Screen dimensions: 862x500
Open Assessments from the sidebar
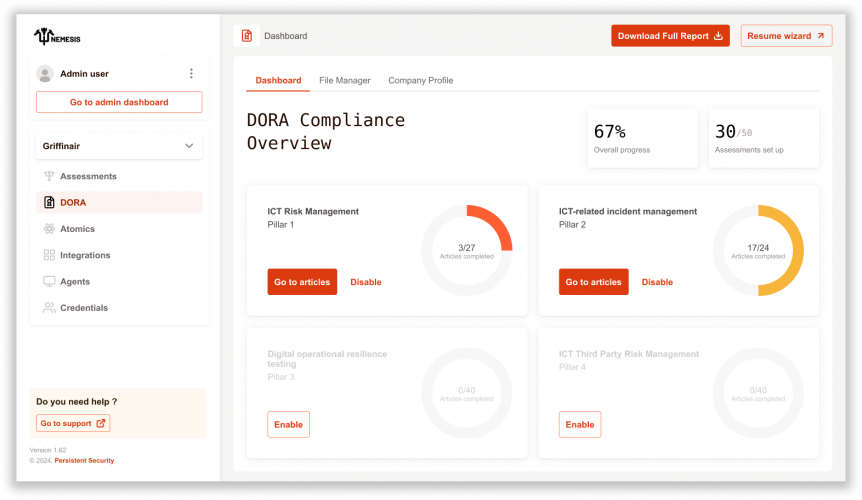coord(119,176)
